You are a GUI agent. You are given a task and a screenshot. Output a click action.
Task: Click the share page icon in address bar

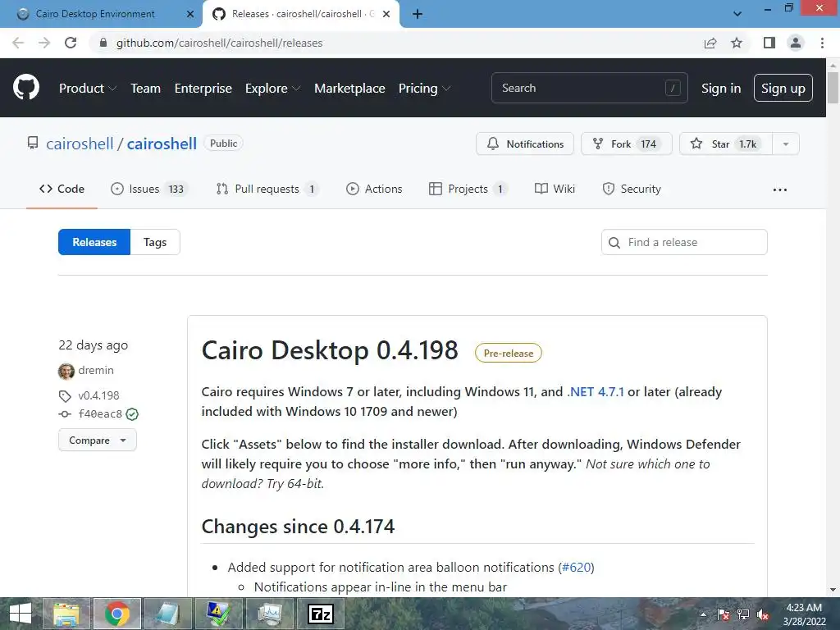(x=710, y=43)
